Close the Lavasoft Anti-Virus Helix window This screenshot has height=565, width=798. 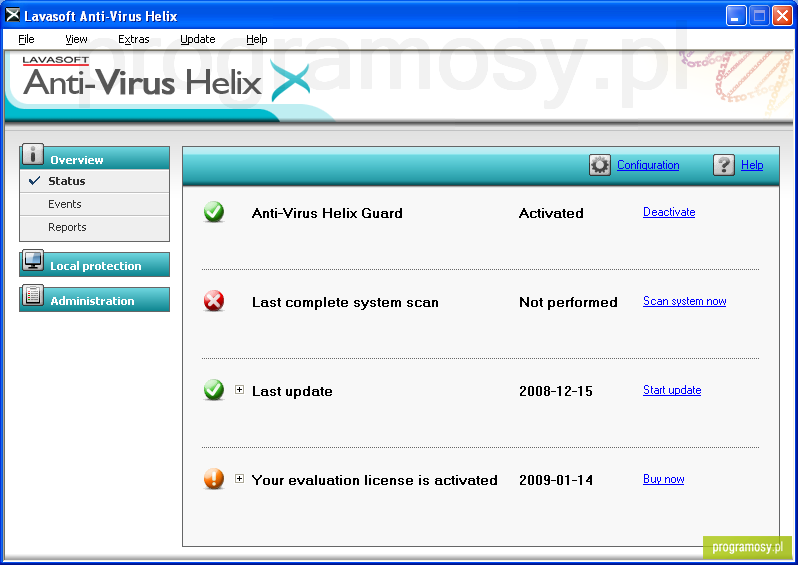(x=782, y=15)
